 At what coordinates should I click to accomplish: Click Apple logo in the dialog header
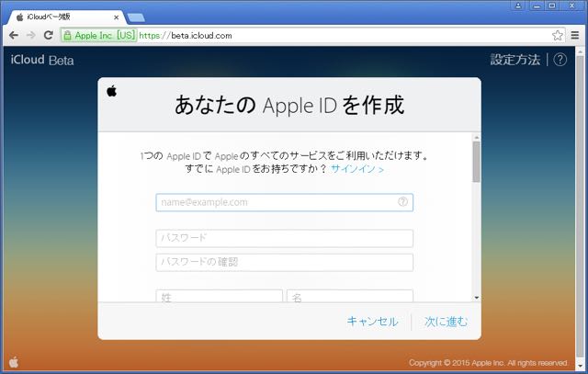coord(112,91)
